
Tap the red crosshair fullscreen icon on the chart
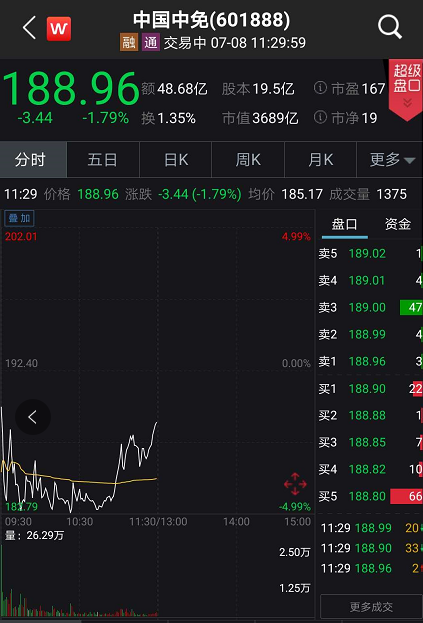pos(295,484)
